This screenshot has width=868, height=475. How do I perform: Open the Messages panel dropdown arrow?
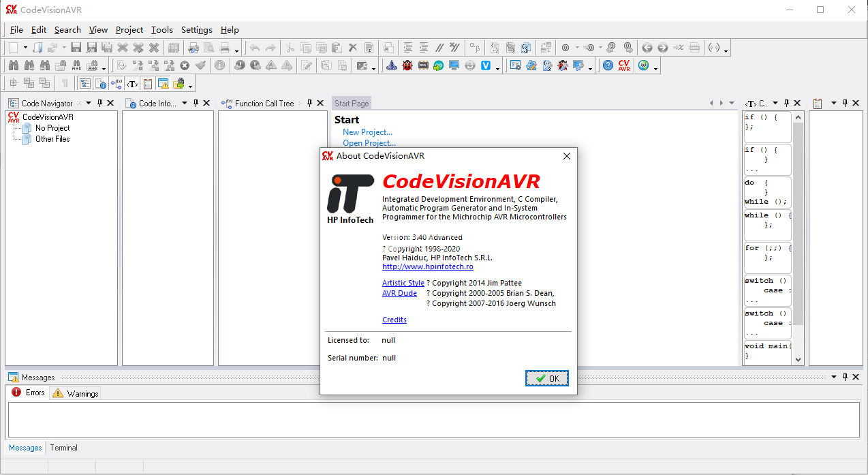click(834, 377)
